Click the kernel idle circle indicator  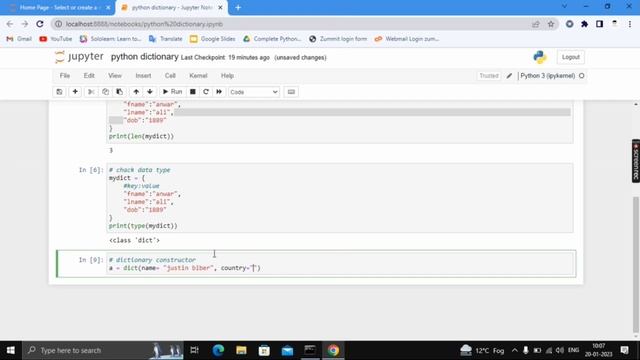[x=582, y=76]
